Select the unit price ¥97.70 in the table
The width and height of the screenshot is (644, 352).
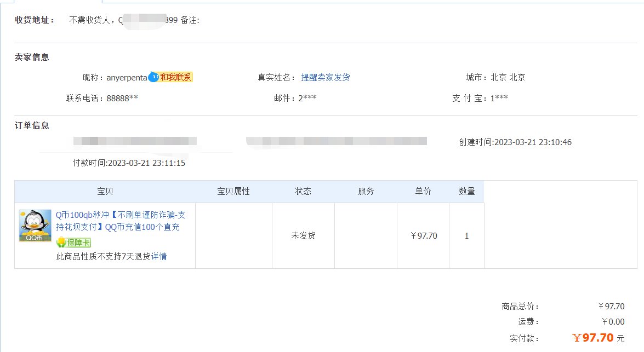[x=424, y=235]
